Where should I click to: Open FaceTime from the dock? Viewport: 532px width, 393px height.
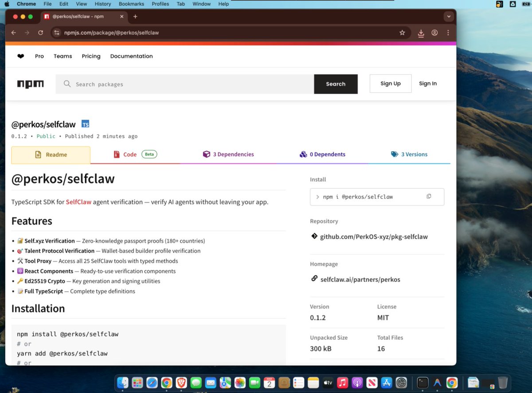(x=254, y=382)
